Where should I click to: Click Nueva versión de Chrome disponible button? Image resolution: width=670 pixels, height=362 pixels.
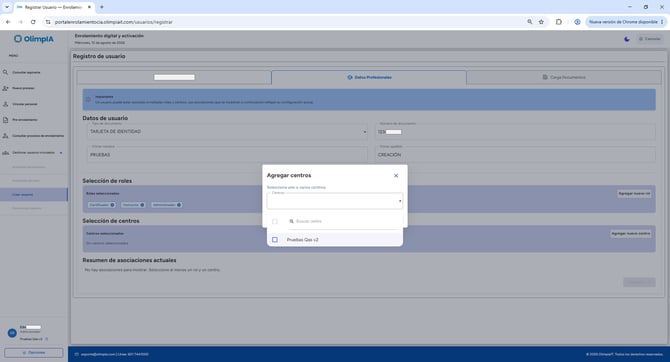[626, 22]
